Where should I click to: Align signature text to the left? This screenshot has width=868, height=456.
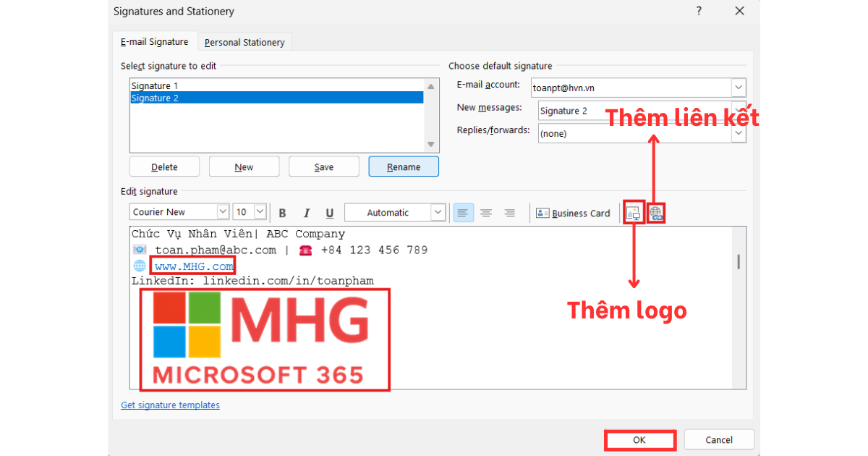(463, 213)
